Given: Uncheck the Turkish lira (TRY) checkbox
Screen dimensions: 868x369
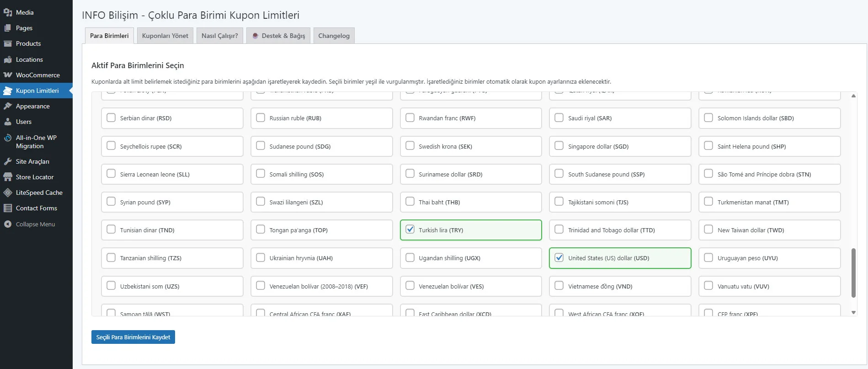Looking at the screenshot, I should (410, 230).
